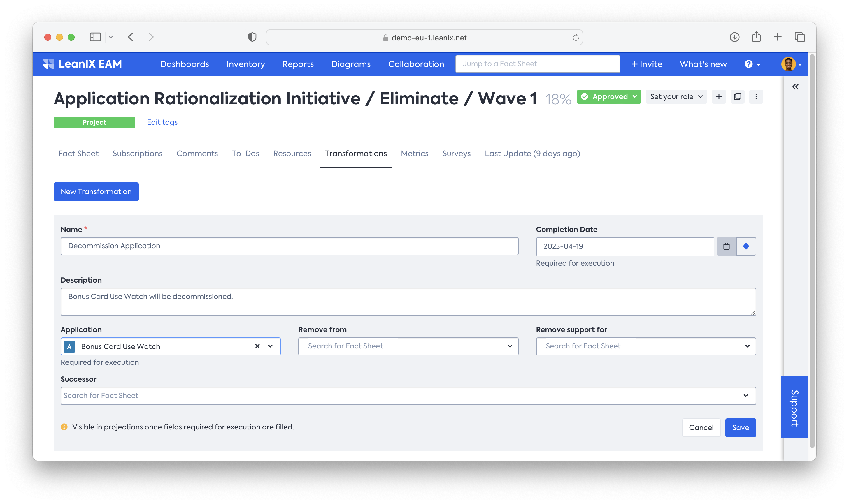This screenshot has height=504, width=849.
Task: Collapse the right side panel with the double chevron
Action: point(795,87)
